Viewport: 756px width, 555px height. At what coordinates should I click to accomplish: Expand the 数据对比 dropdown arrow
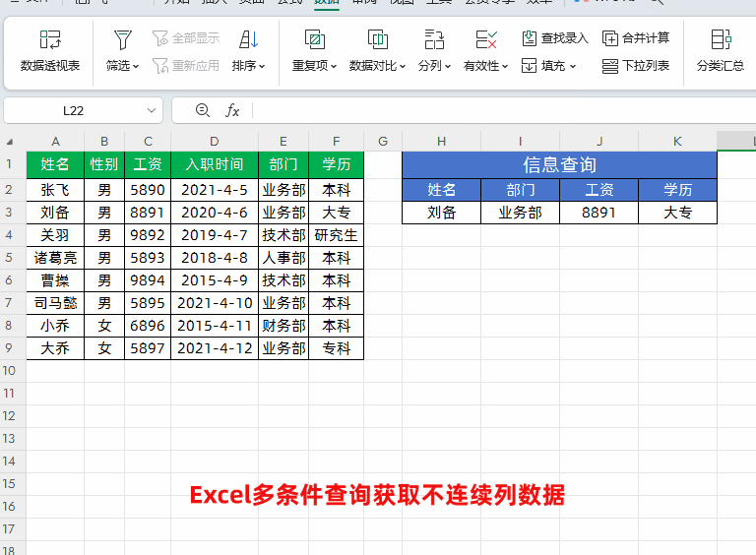(403, 67)
